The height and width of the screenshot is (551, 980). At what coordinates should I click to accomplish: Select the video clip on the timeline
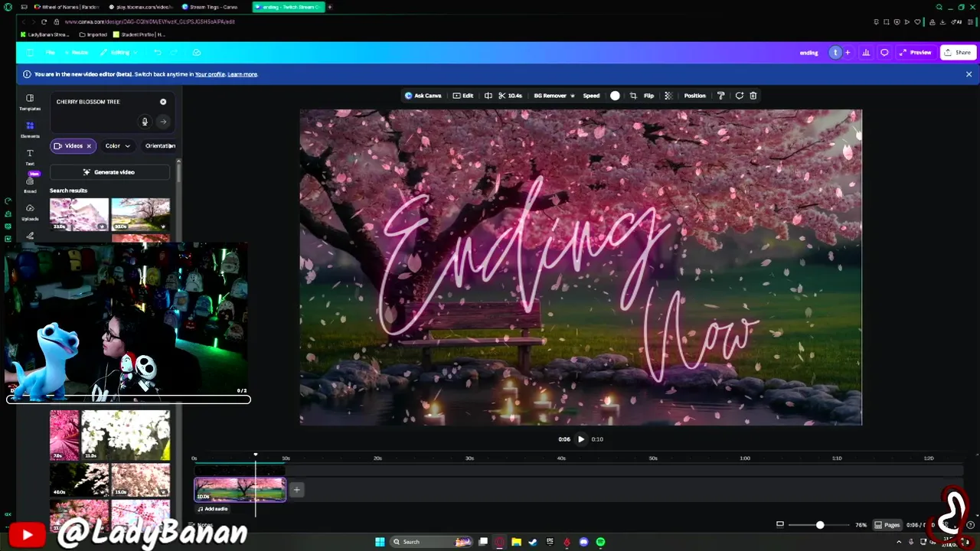coord(240,490)
